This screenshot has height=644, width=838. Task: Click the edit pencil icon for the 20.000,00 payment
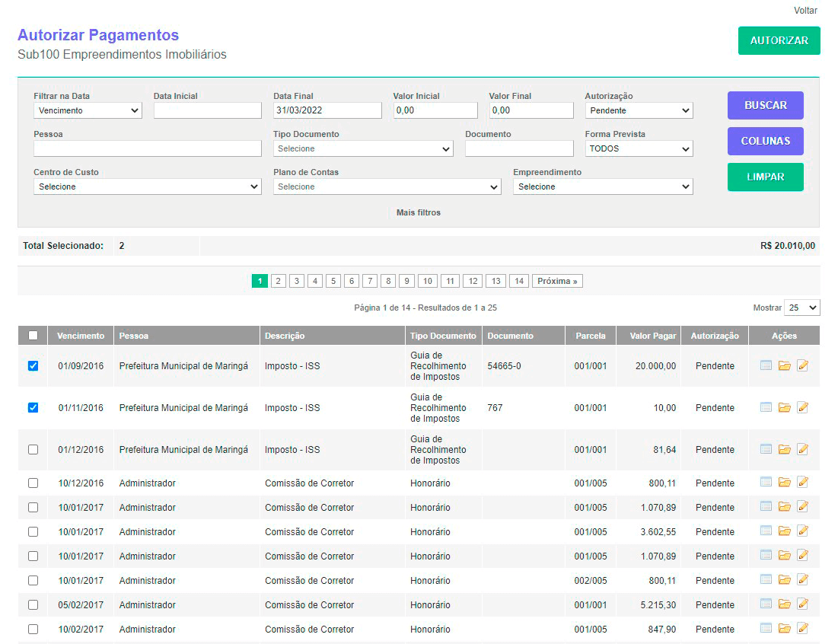[802, 366]
